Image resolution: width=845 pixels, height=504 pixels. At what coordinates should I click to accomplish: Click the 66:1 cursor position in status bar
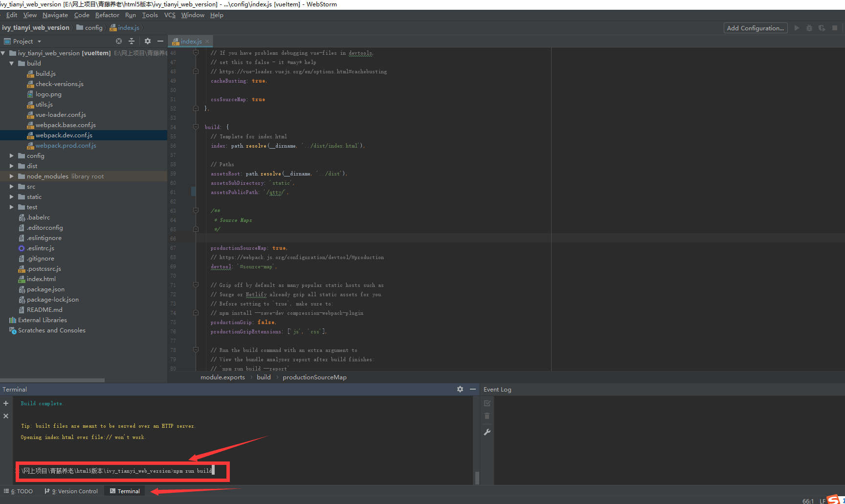pos(808,501)
